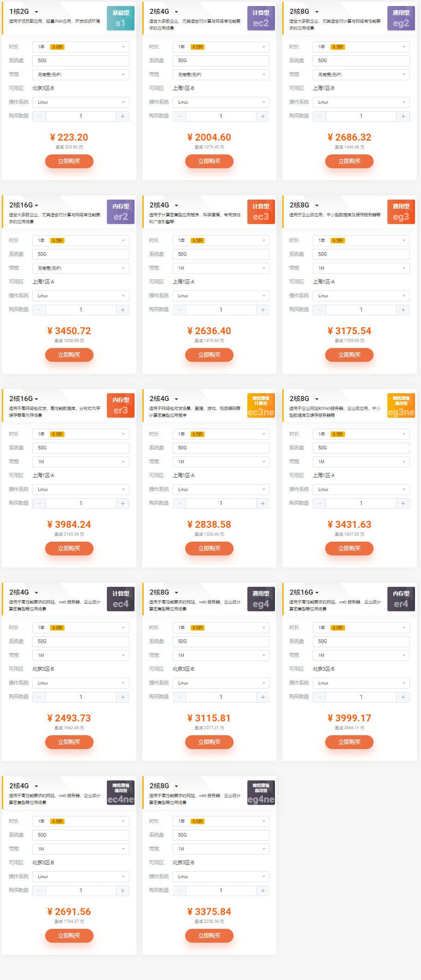
Task: Increase purchase quantity on er4 card
Action: click(x=403, y=697)
